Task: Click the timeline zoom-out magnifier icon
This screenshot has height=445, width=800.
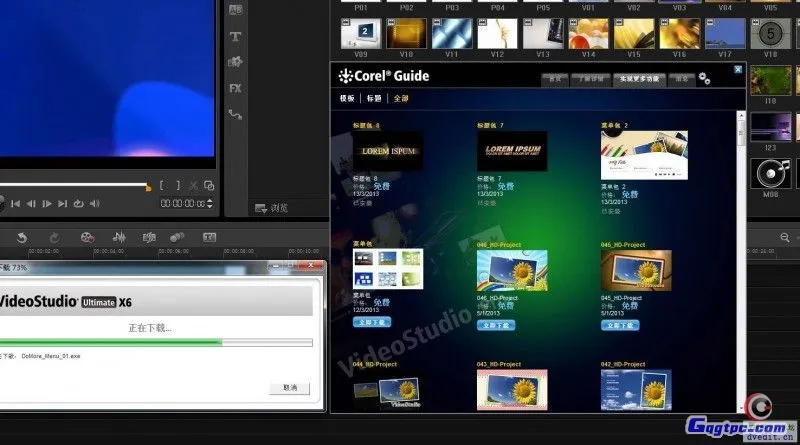Action: pyautogui.click(x=785, y=237)
